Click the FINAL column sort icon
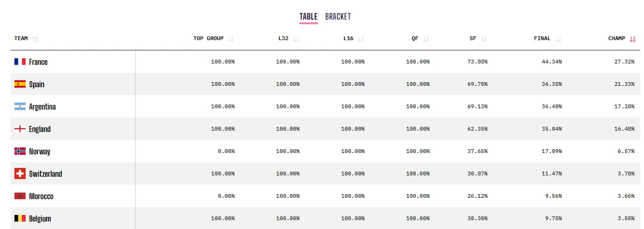 558,39
